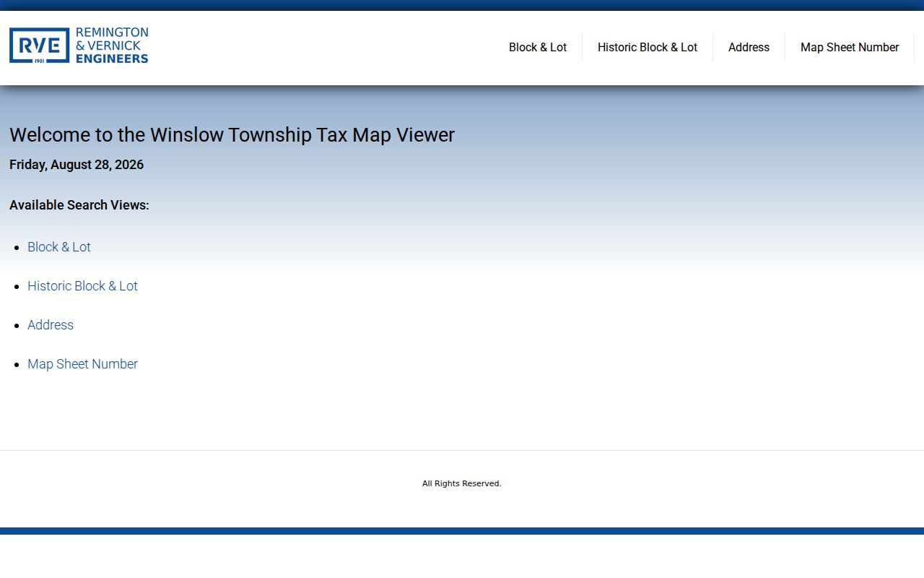Image resolution: width=924 pixels, height=578 pixels.
Task: Select Address in the top navigation bar
Action: pyautogui.click(x=749, y=47)
